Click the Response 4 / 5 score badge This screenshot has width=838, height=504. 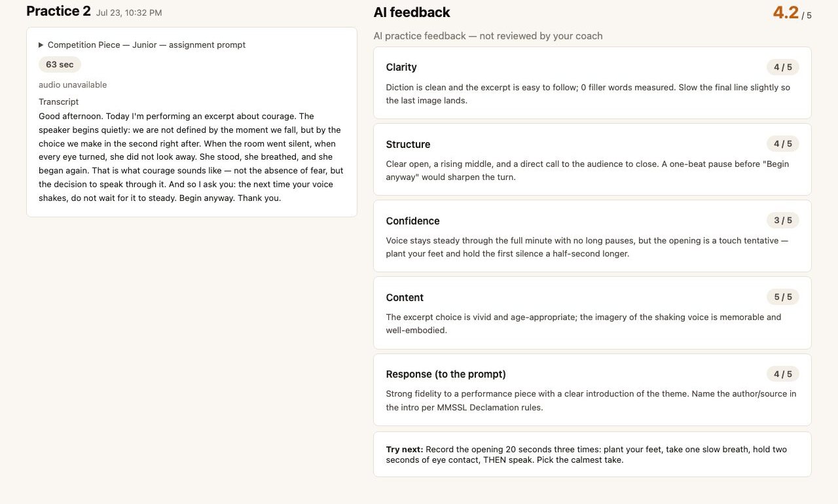coord(782,374)
